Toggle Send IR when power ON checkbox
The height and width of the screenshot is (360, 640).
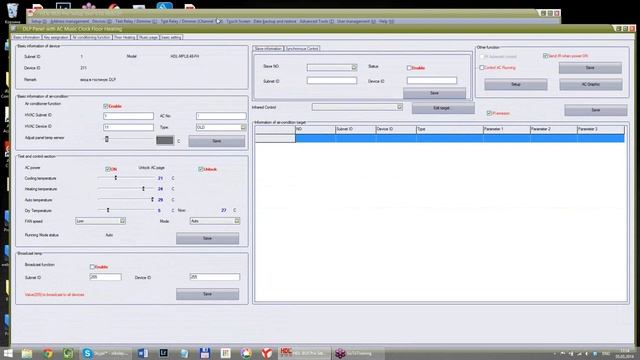pyautogui.click(x=545, y=56)
